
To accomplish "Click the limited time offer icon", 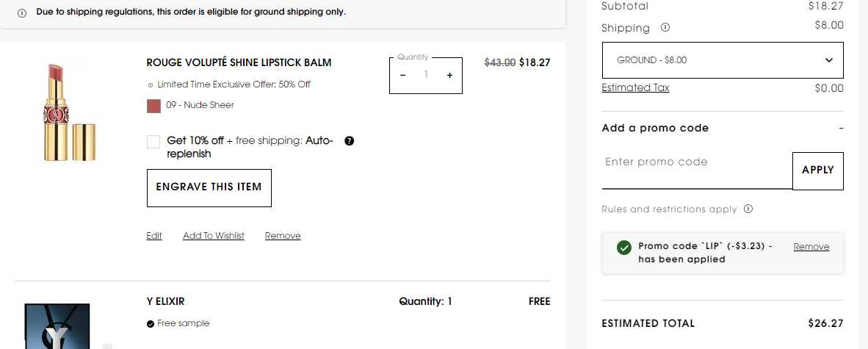I will [151, 84].
